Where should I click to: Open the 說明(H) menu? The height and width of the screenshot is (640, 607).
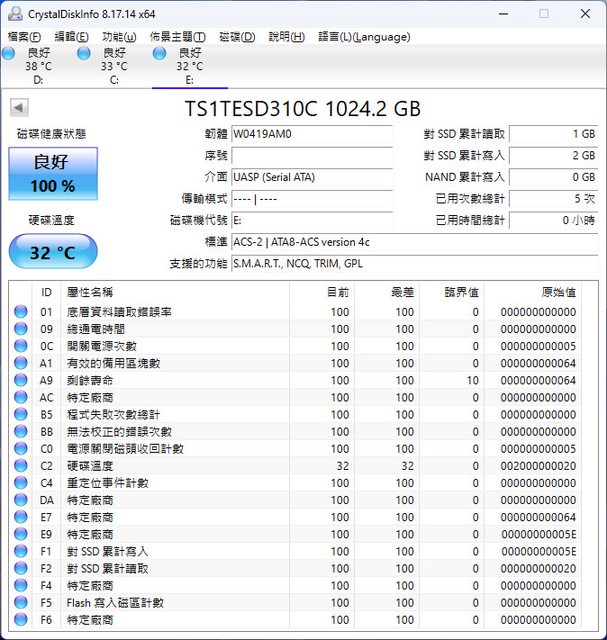pyautogui.click(x=287, y=37)
